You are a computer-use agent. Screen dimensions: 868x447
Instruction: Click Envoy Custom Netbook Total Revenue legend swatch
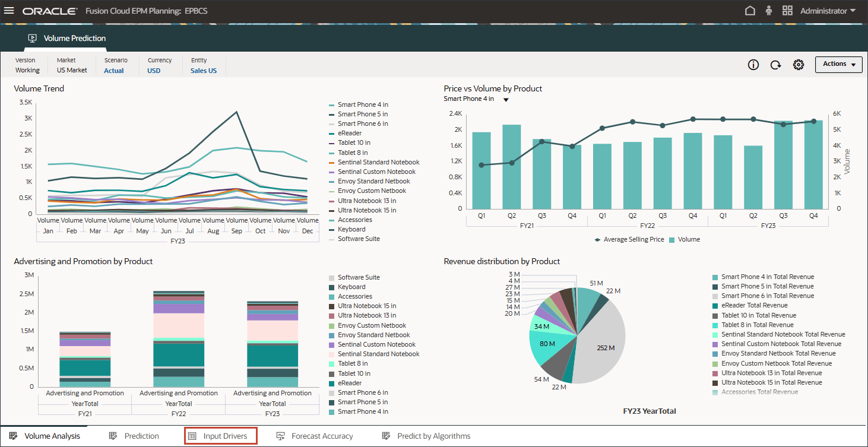click(x=715, y=364)
